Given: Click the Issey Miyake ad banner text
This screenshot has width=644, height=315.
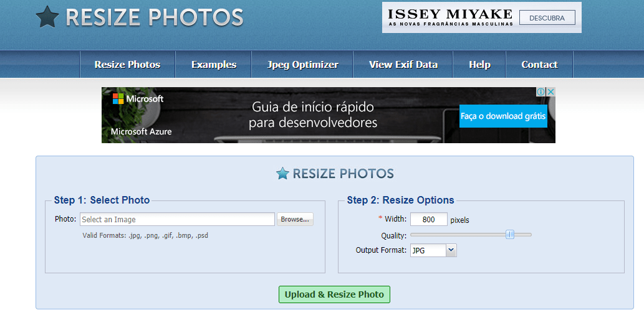Looking at the screenshot, I should click(451, 17).
